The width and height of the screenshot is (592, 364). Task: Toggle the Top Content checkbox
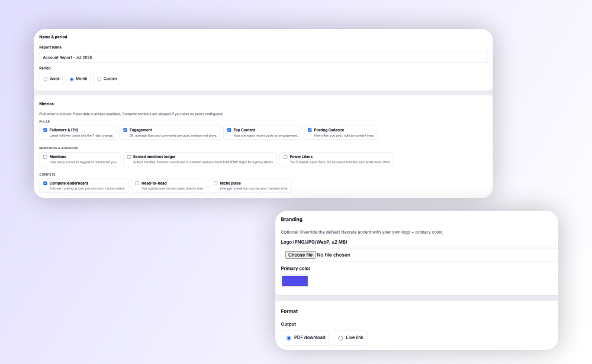point(229,130)
